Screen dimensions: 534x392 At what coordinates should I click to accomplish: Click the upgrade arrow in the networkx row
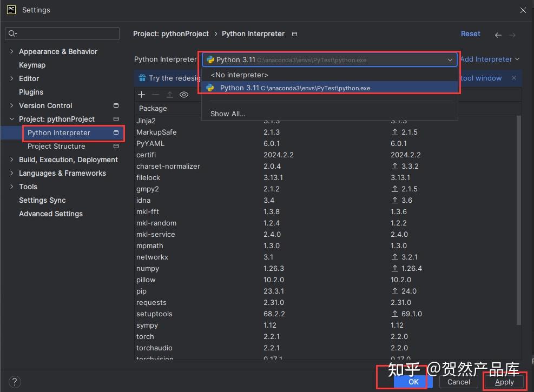(x=395, y=257)
